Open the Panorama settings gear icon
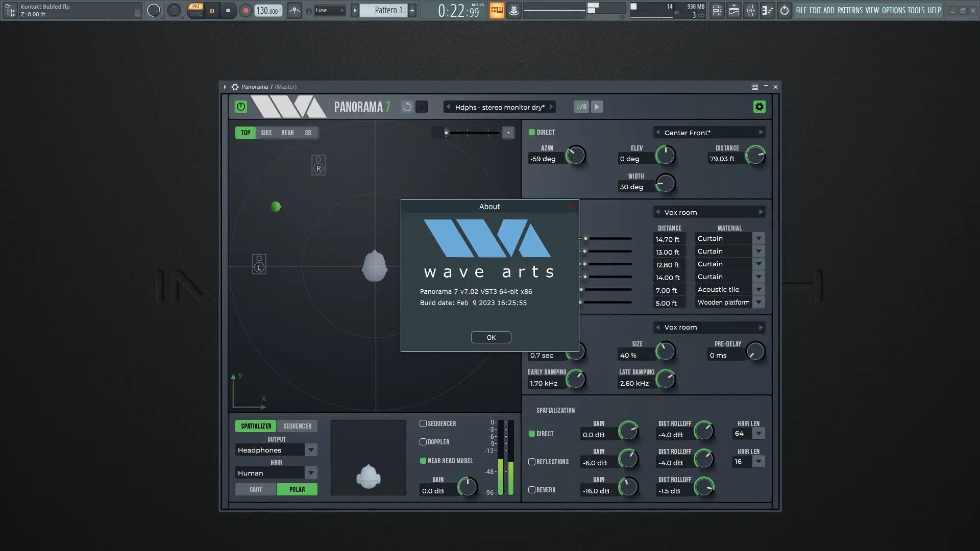The width and height of the screenshot is (980, 551). click(x=759, y=107)
